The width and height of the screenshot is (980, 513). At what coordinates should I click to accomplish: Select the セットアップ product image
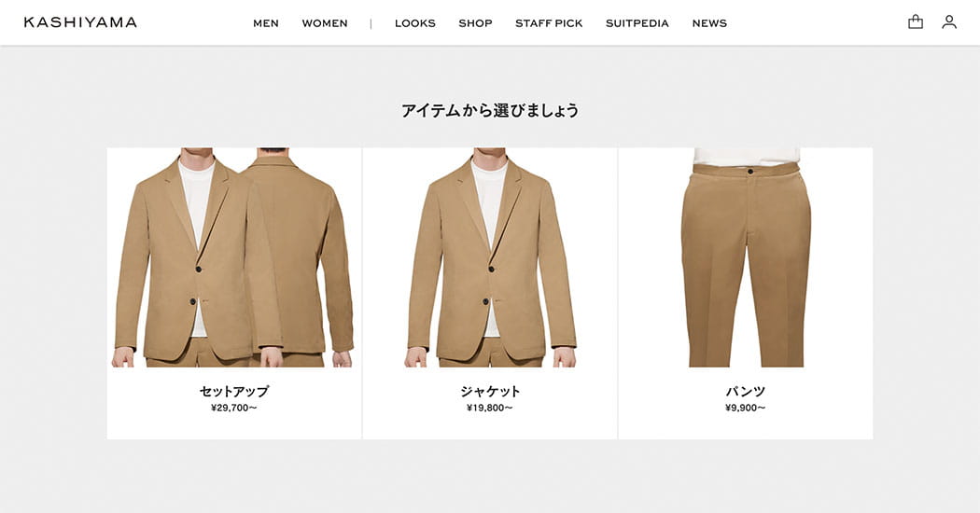[x=233, y=257]
